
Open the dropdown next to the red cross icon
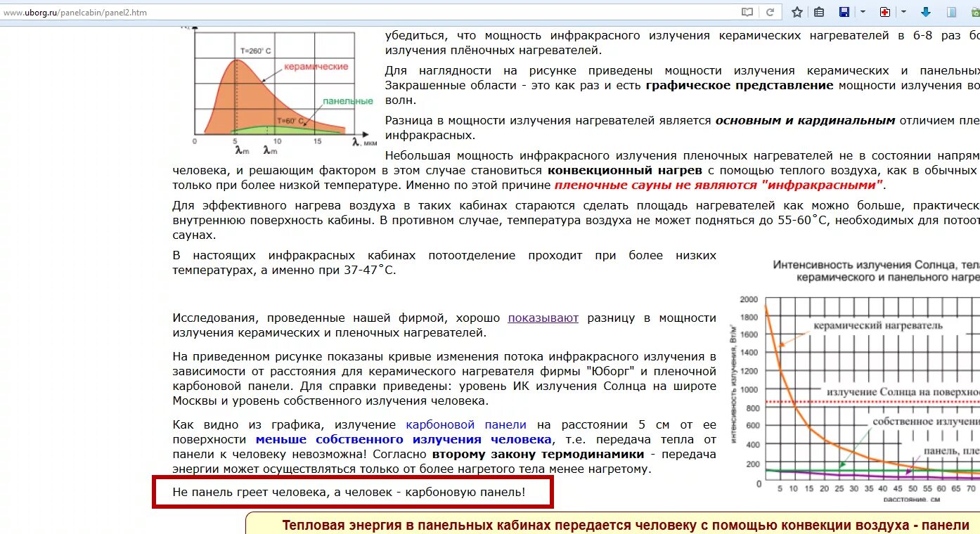[903, 12]
